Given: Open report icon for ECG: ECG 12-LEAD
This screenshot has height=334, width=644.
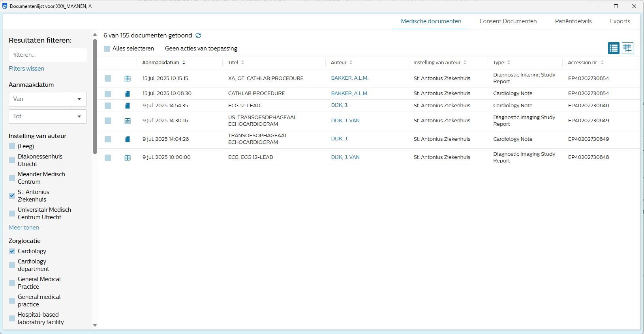Looking at the screenshot, I should click(x=128, y=158).
